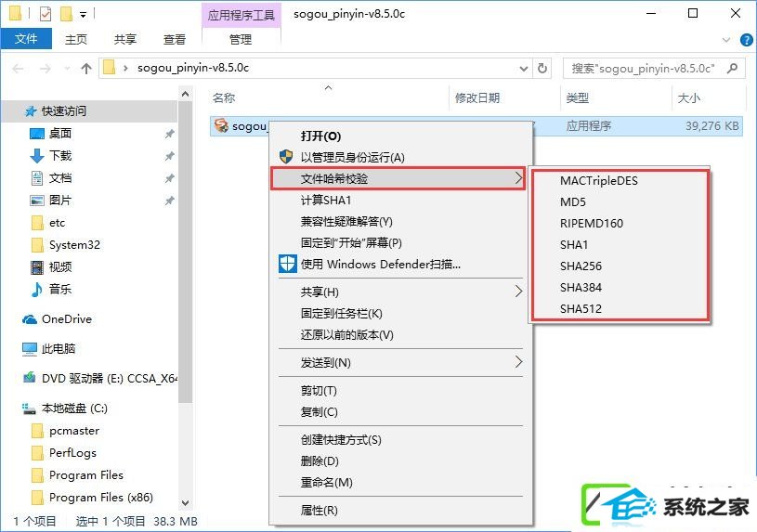757x532 pixels.
Task: Open the recent locations dropdown arrow
Action: tap(67, 69)
